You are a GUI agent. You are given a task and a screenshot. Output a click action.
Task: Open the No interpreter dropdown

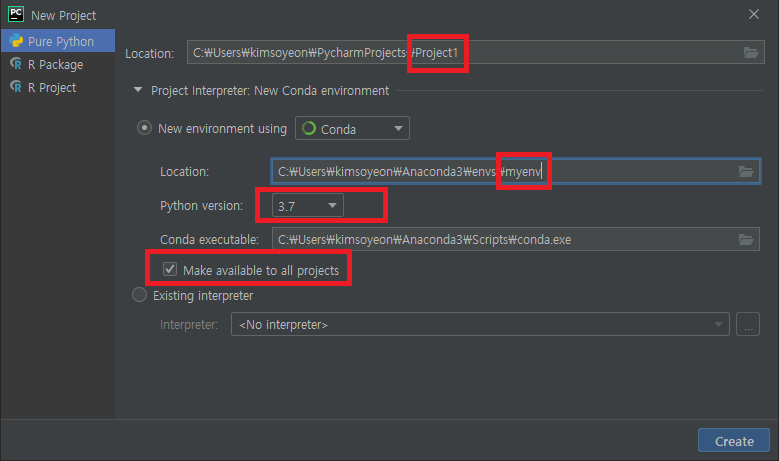(x=480, y=324)
